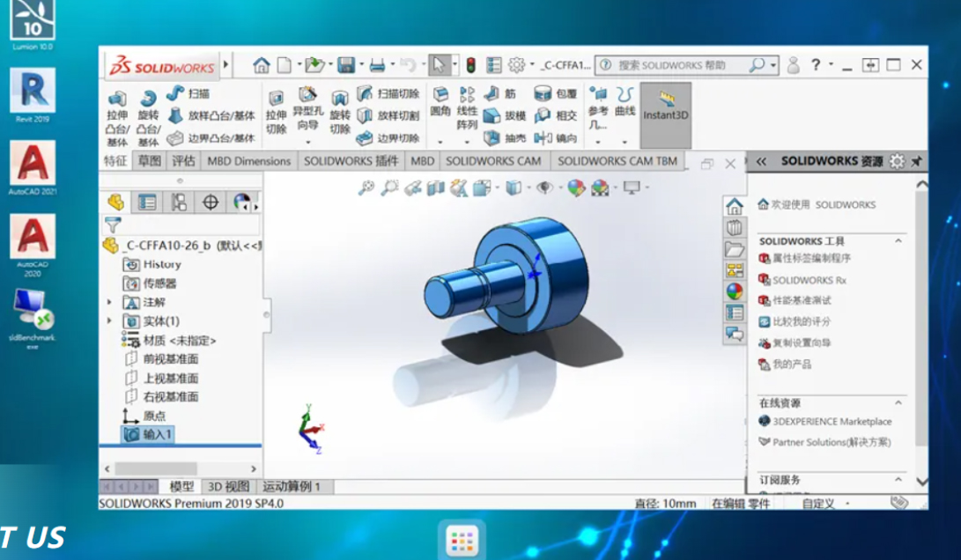Open a file using the Open folder icon
The height and width of the screenshot is (560, 961).
pyautogui.click(x=314, y=65)
